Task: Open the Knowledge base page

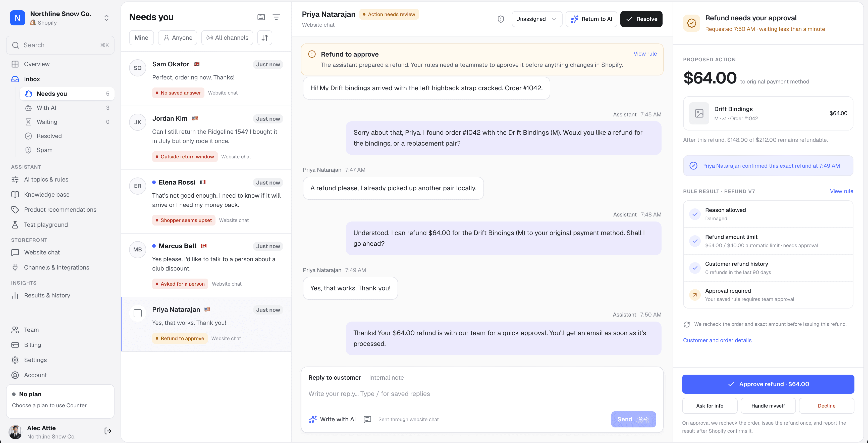Action: tap(60, 195)
